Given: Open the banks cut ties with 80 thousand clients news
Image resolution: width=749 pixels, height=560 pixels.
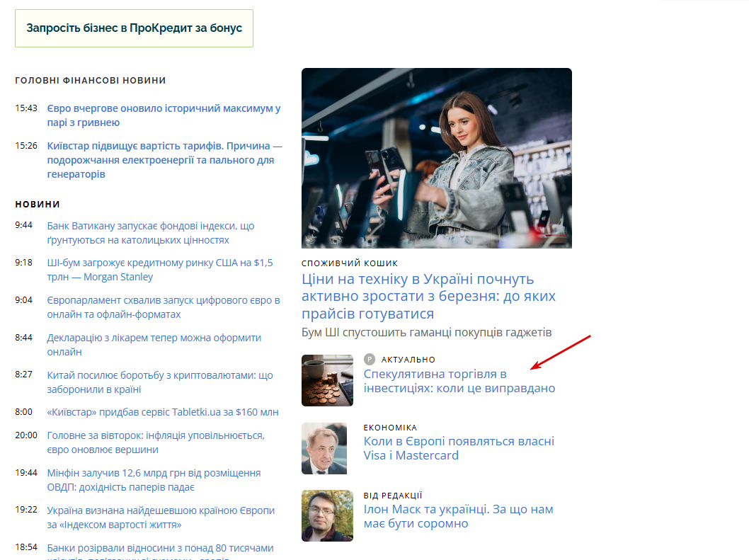Looking at the screenshot, I should pyautogui.click(x=161, y=551).
